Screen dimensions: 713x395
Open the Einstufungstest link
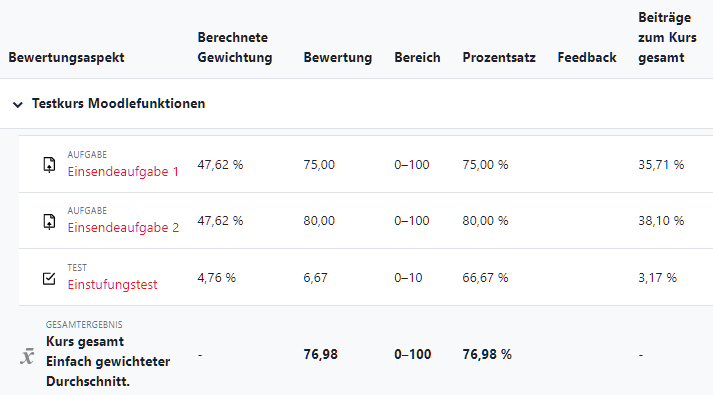[x=112, y=285]
